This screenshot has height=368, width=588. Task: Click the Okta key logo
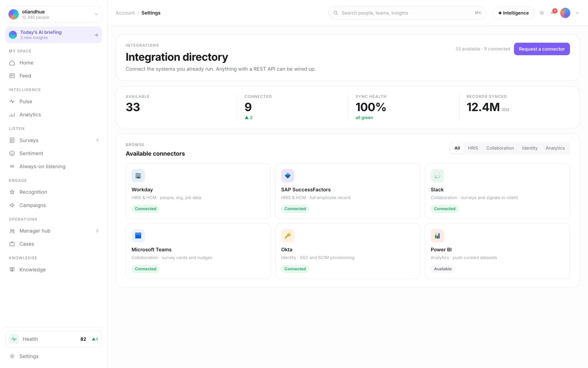click(x=288, y=236)
